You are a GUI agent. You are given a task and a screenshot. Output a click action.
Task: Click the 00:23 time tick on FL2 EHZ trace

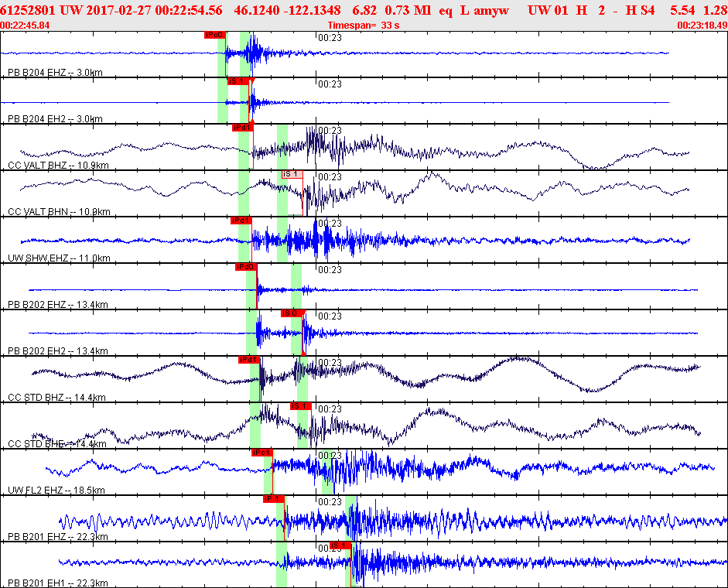pos(330,456)
